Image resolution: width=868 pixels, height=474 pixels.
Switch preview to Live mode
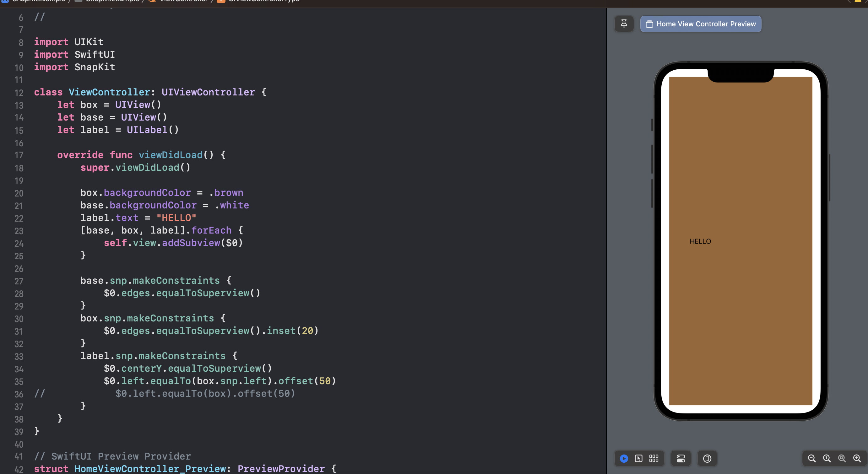tap(624, 458)
